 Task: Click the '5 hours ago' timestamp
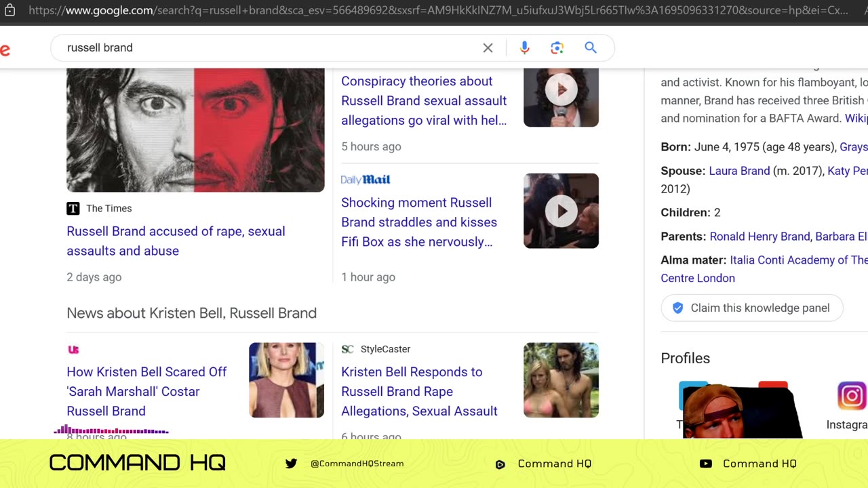coord(371,146)
